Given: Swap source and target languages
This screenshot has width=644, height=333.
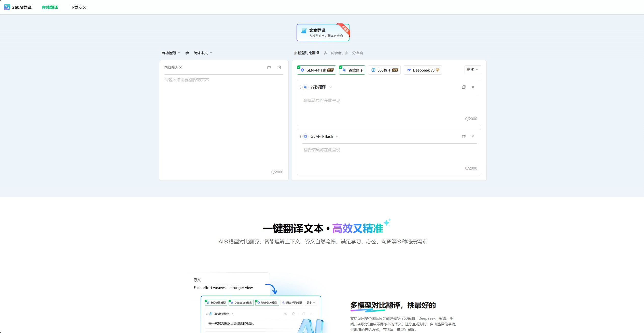Looking at the screenshot, I should pyautogui.click(x=187, y=53).
